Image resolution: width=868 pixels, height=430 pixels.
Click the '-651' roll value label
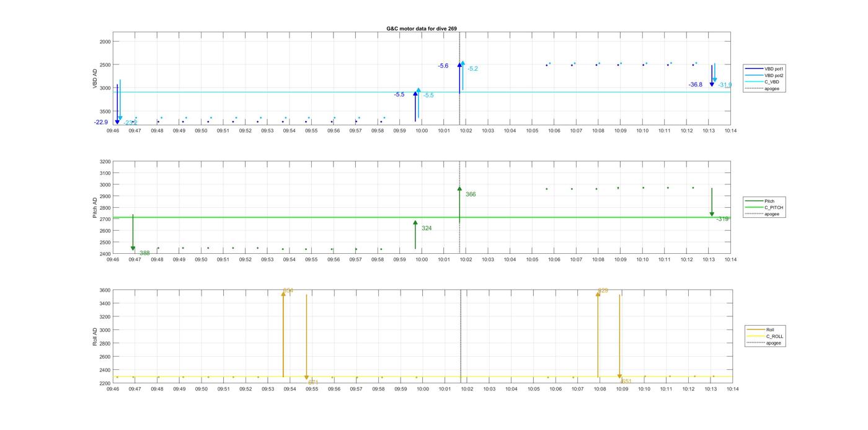pos(626,382)
